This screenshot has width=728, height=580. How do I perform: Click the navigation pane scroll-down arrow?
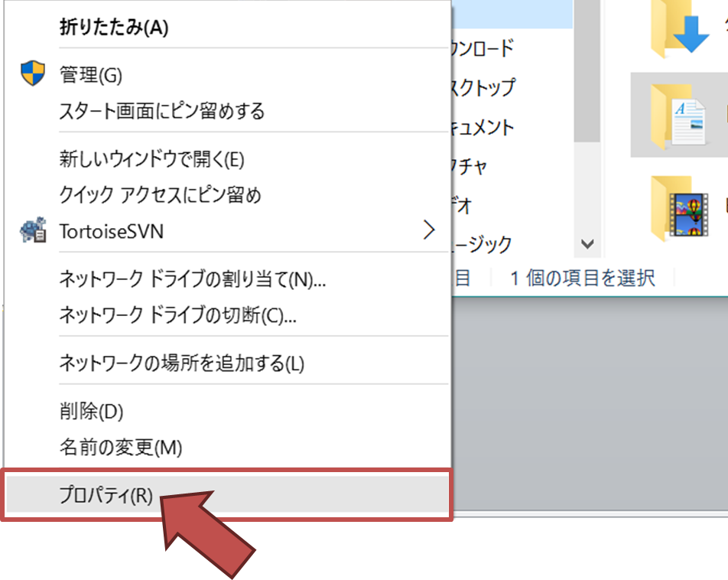click(x=587, y=244)
